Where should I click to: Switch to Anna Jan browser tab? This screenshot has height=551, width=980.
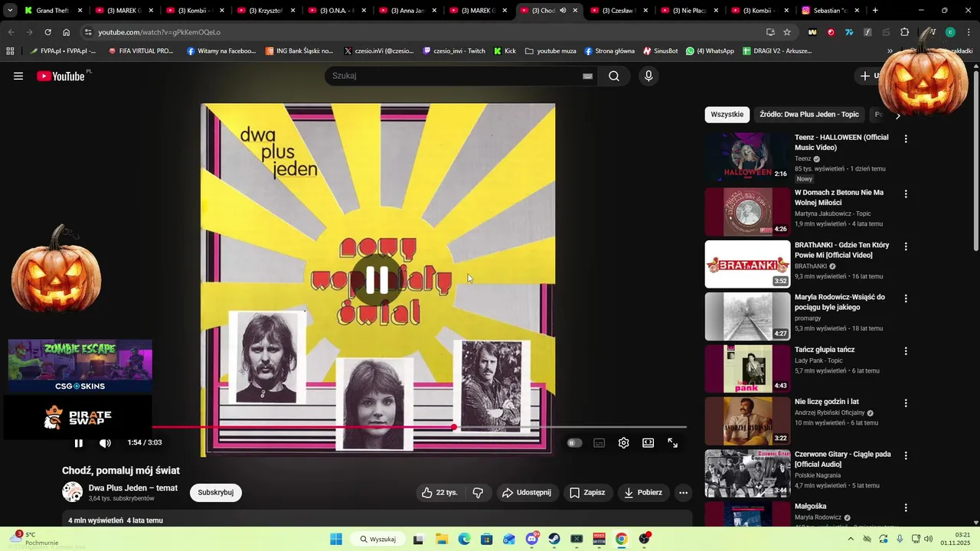407,11
